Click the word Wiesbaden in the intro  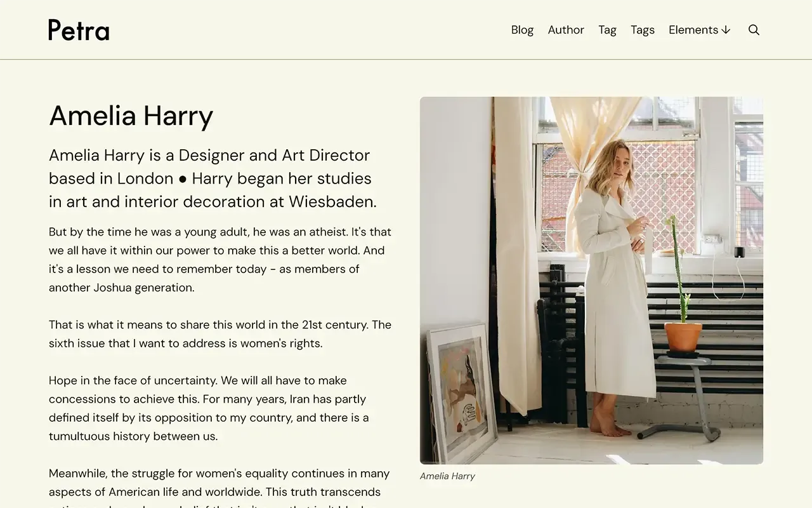332,202
